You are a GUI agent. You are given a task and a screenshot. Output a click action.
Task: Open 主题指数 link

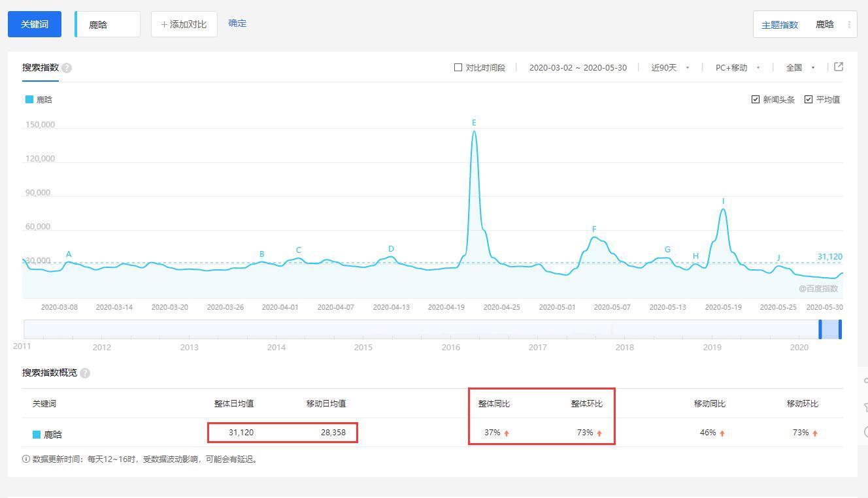click(780, 25)
